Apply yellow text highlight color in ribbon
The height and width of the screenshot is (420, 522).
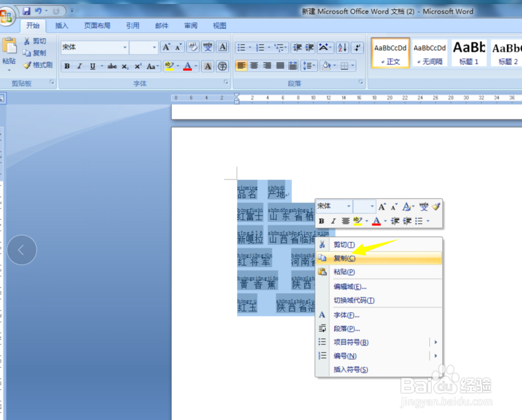point(169,66)
